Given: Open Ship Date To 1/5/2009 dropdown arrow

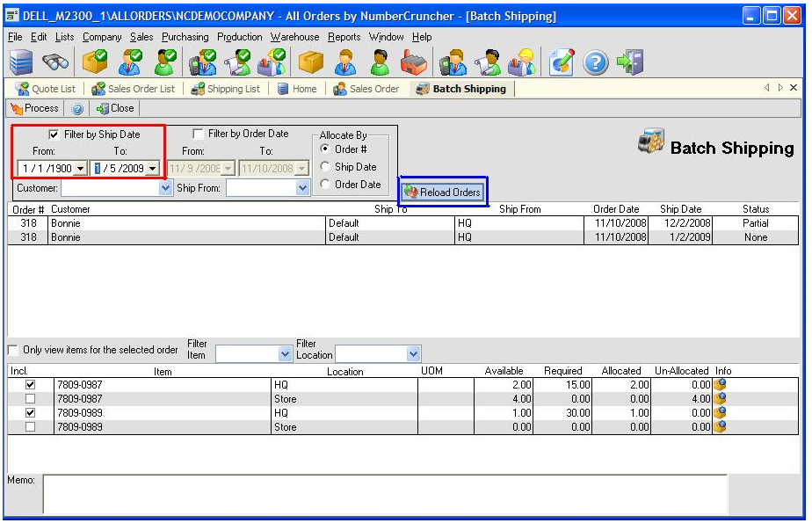Looking at the screenshot, I should (152, 168).
